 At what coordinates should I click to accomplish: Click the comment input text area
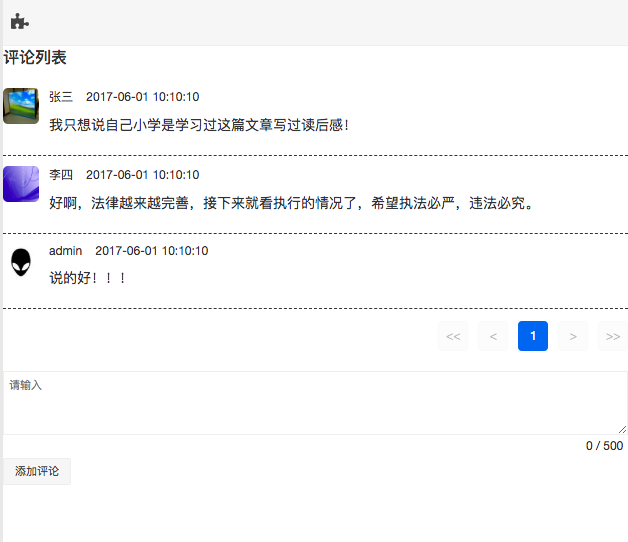(314, 403)
